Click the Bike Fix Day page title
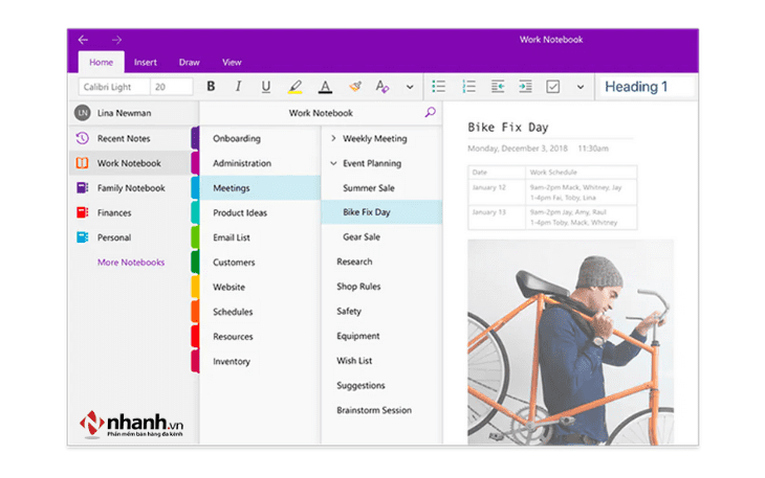This screenshot has width=765, height=478. pos(508,128)
